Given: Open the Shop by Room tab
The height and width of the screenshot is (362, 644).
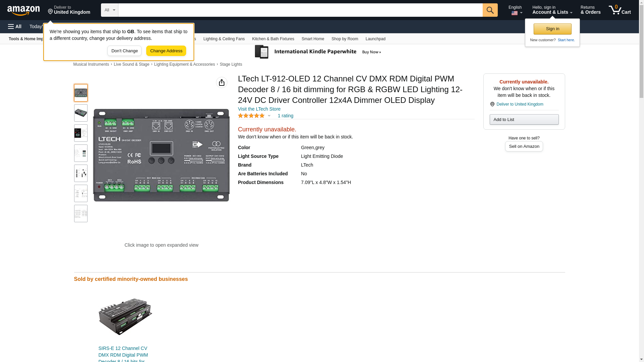Looking at the screenshot, I should pyautogui.click(x=344, y=39).
